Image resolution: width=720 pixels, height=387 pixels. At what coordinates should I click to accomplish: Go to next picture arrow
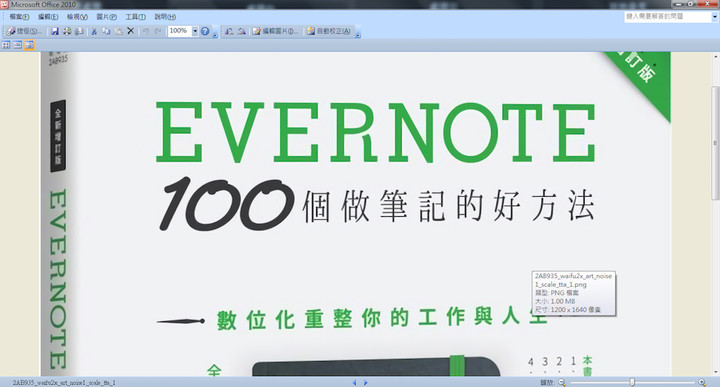coord(366,382)
